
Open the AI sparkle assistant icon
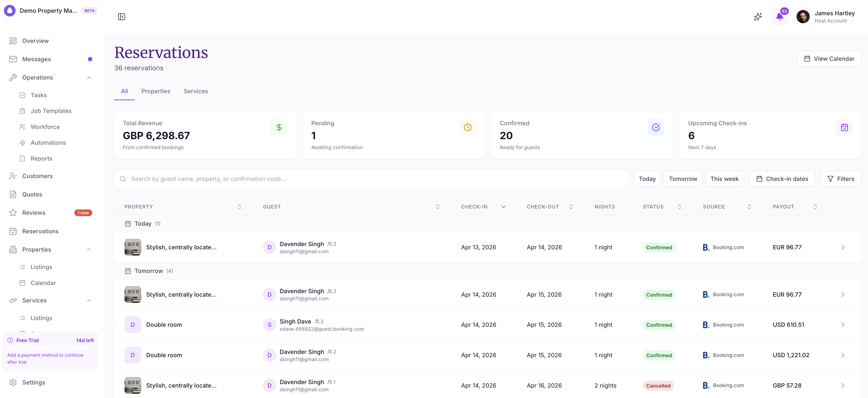pyautogui.click(x=758, y=17)
